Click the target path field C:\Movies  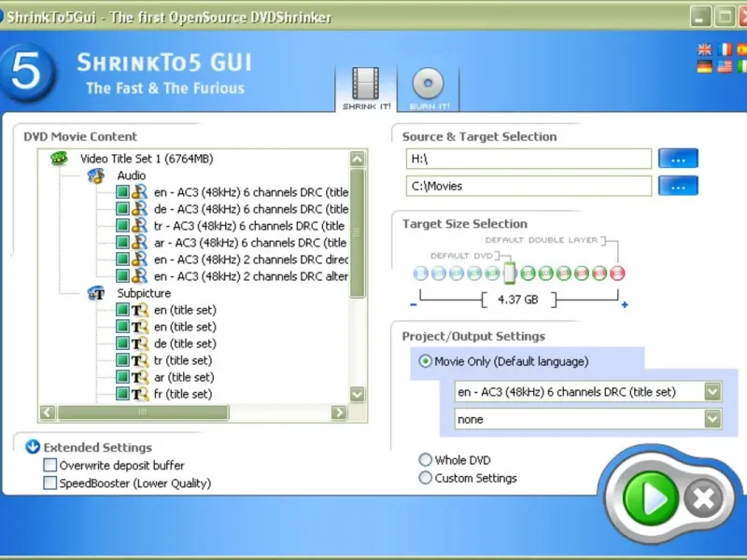529,186
